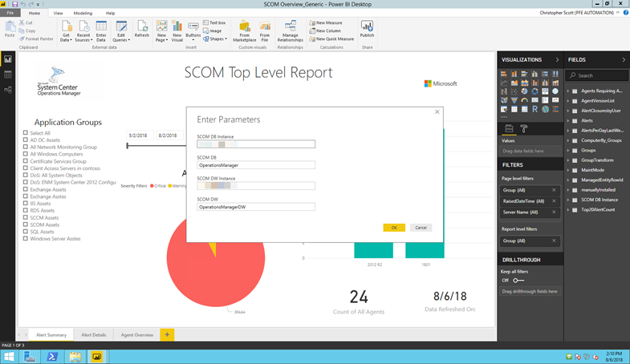Check the IIS Assets checkbox
630x364 pixels.
[26, 203]
